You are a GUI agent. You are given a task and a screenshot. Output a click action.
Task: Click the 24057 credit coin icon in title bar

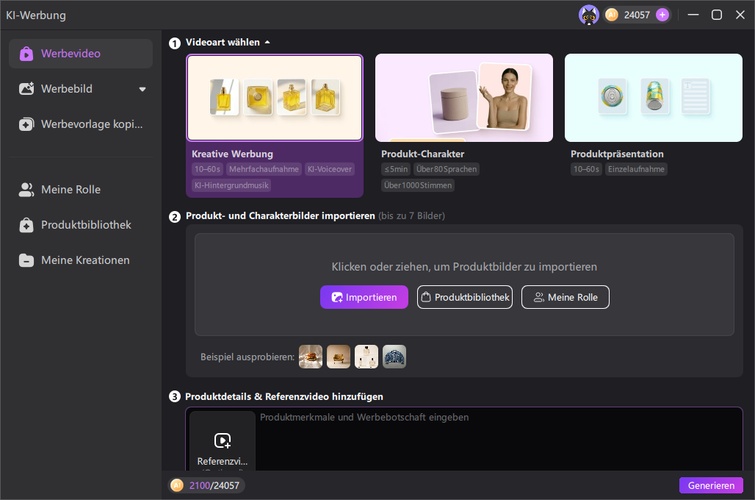(612, 15)
